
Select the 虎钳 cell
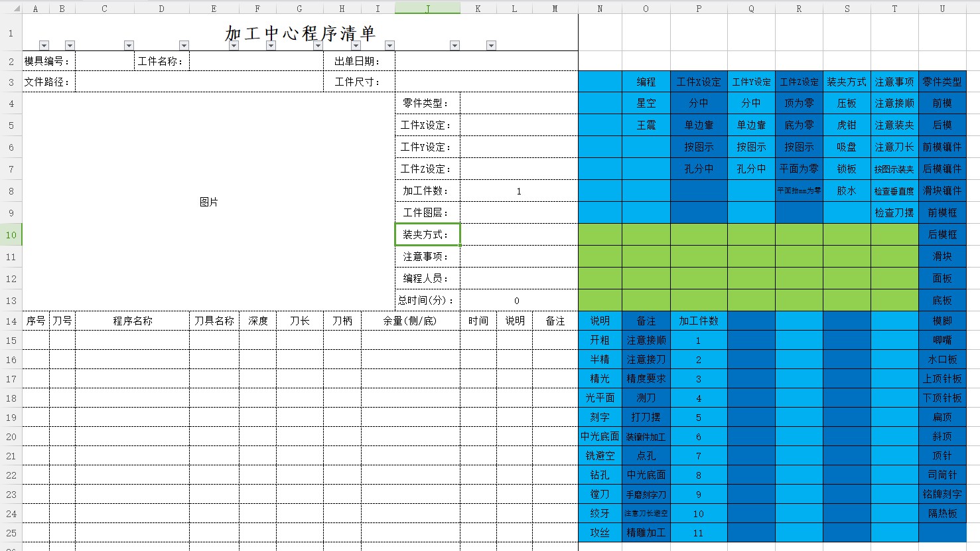click(x=847, y=125)
